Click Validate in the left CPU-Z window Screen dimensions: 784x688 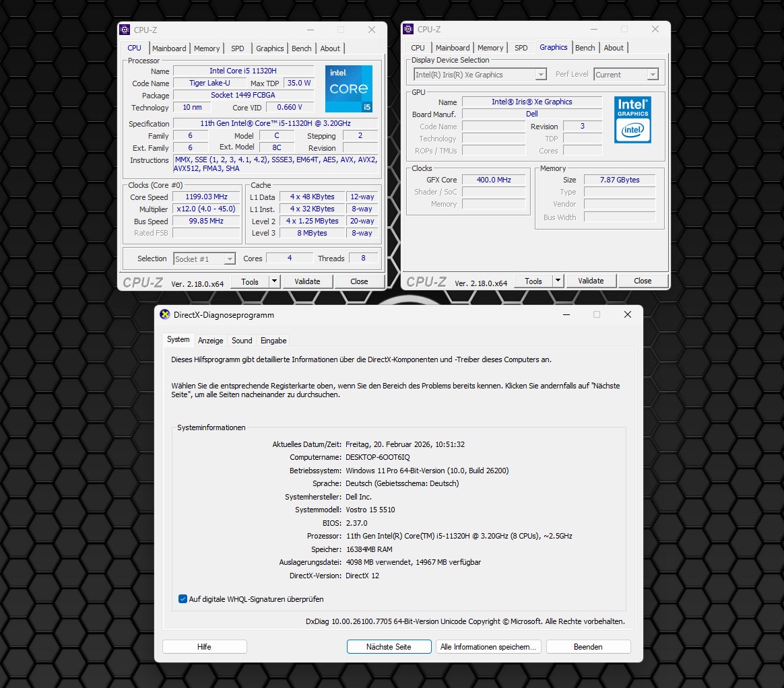point(307,281)
